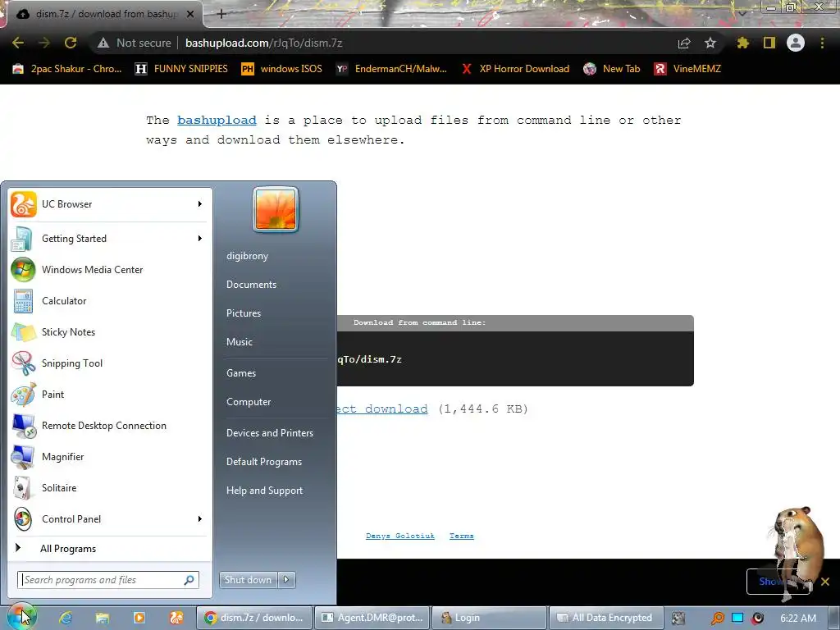Open Shut down options arrow
This screenshot has width=840, height=630.
(286, 580)
